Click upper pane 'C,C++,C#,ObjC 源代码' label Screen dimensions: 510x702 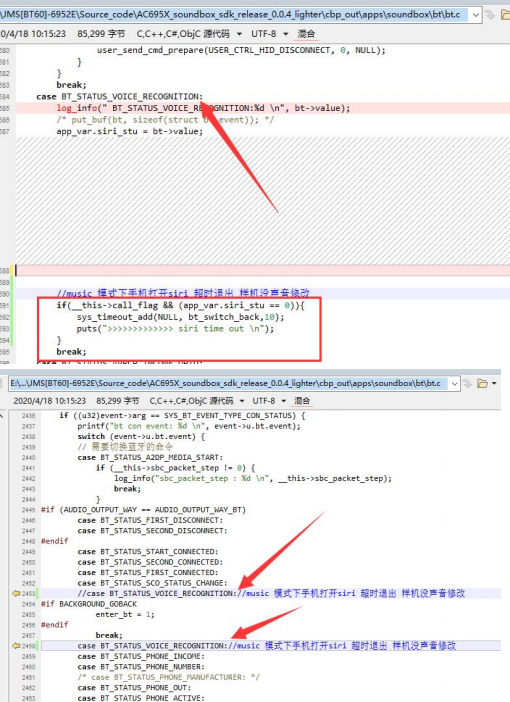183,34
